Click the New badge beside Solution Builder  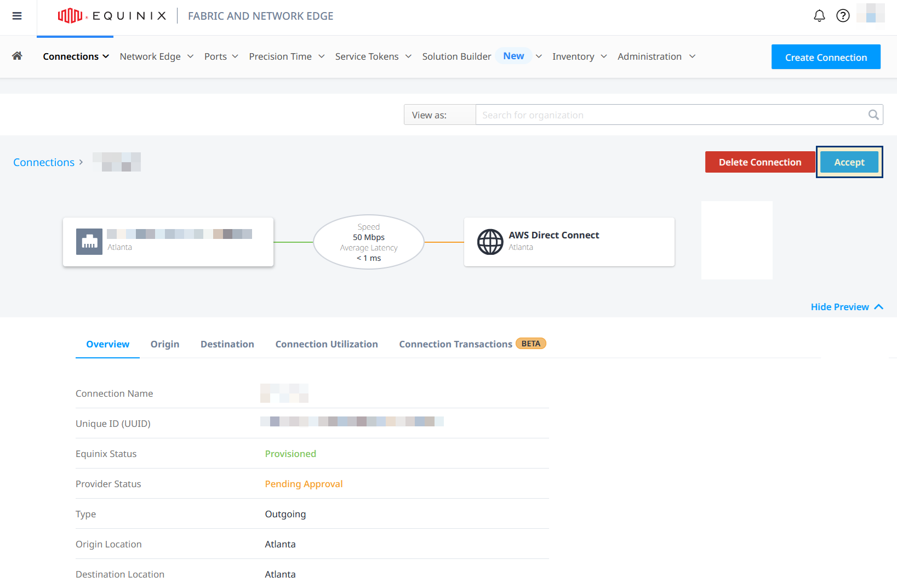pyautogui.click(x=513, y=56)
